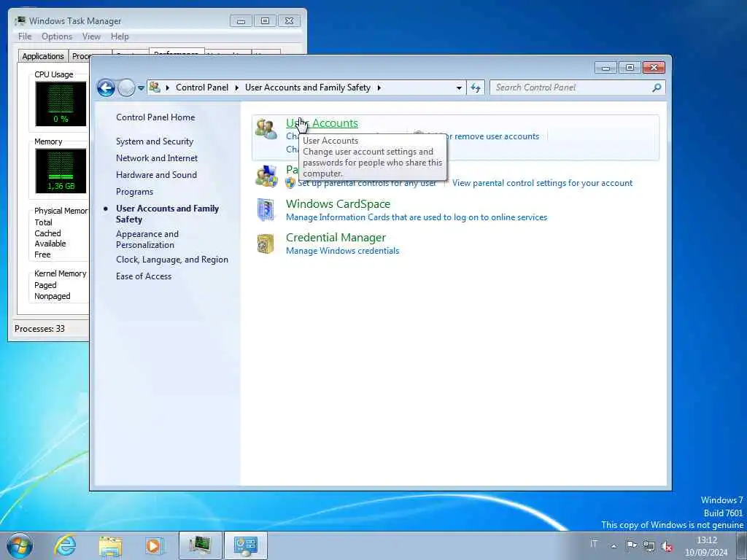Select Control Panel in the breadcrumb
Screen dimensions: 747x560
(x=202, y=87)
